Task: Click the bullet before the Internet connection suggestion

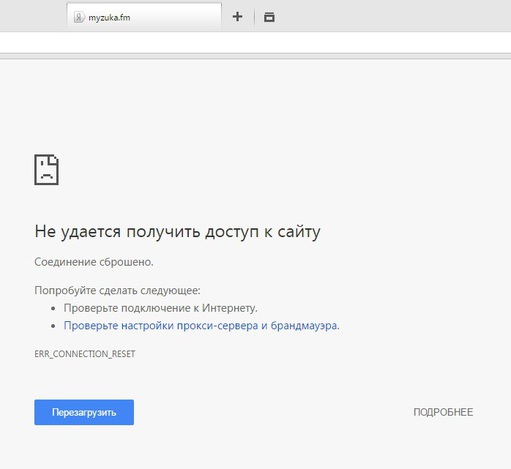Action: tap(53, 308)
